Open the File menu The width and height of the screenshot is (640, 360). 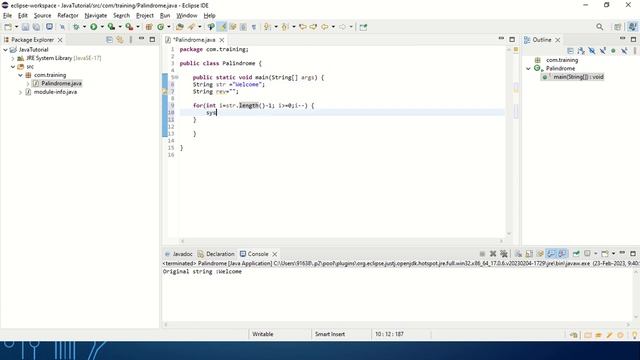[x=7, y=16]
